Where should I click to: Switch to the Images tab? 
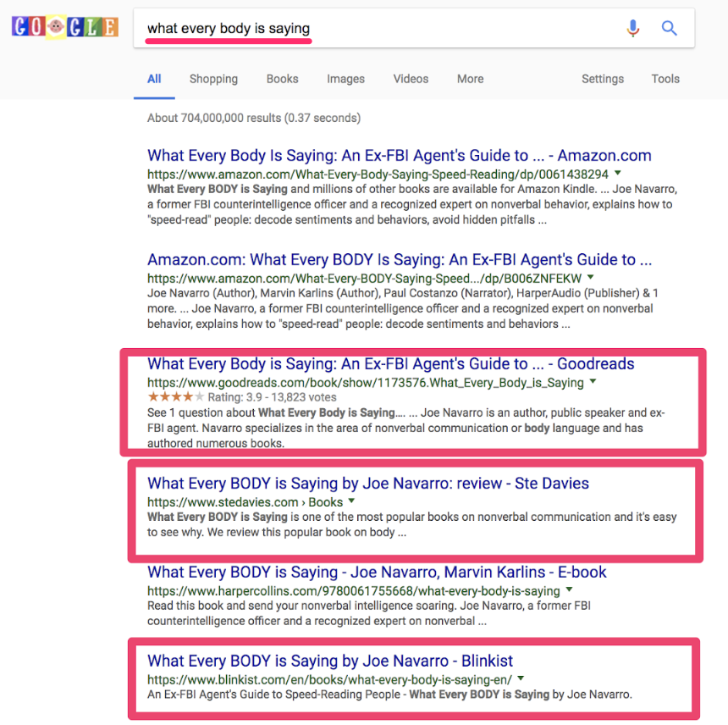(x=346, y=79)
